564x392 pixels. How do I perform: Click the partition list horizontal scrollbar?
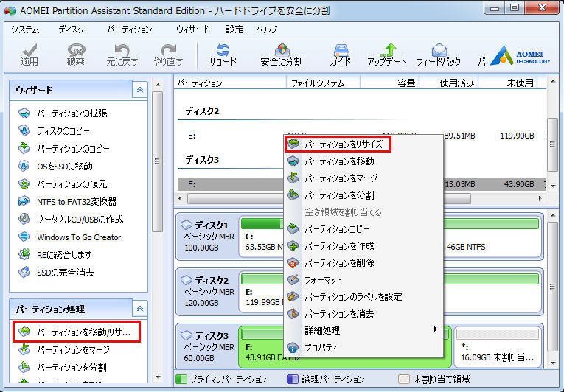329,198
